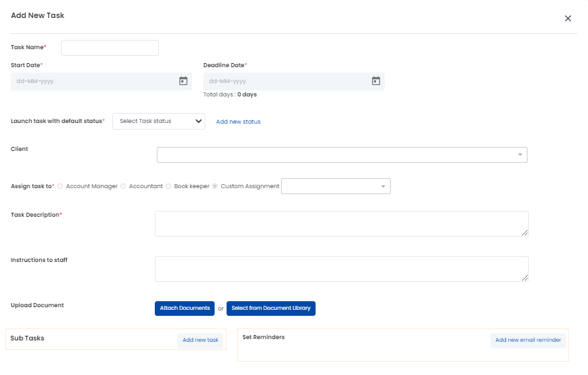
Task: Click Select from Document Library button
Action: coord(271,309)
